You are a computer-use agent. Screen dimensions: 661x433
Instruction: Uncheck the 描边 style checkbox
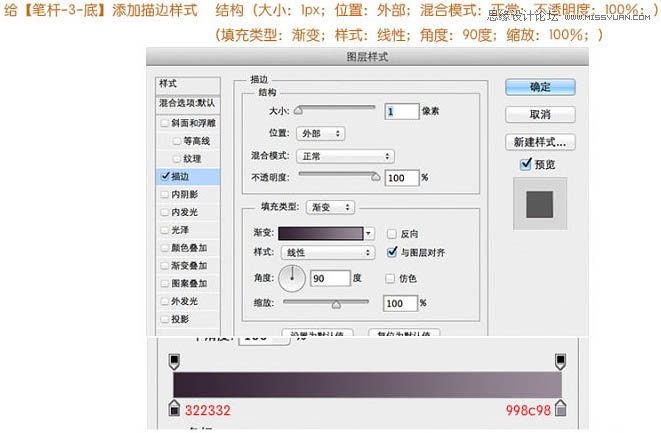[165, 176]
